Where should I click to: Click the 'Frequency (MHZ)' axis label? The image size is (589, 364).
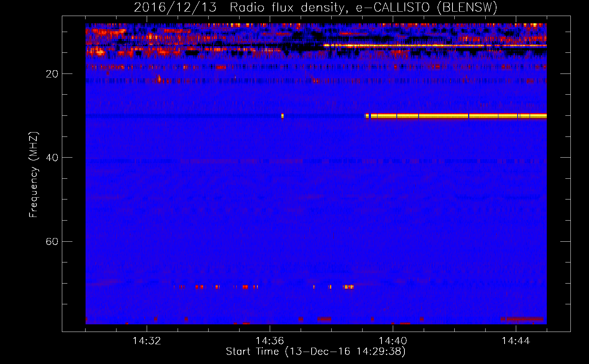(33, 175)
